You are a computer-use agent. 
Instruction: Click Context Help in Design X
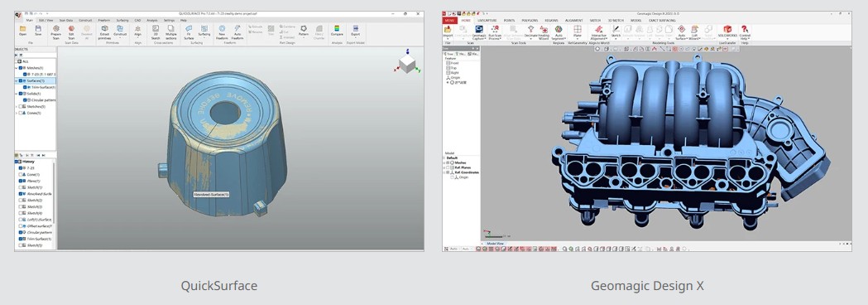tap(745, 32)
